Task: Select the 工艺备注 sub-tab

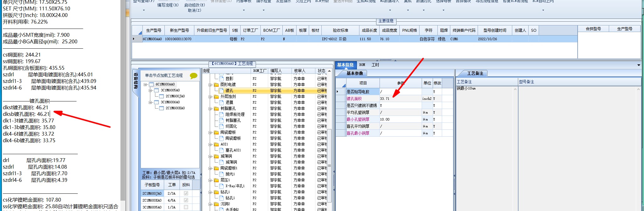Action: [475, 73]
